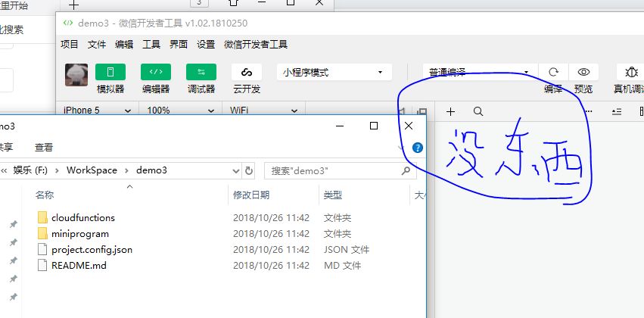The height and width of the screenshot is (318, 644).
Task: Open the 工具 menu
Action: point(151,45)
